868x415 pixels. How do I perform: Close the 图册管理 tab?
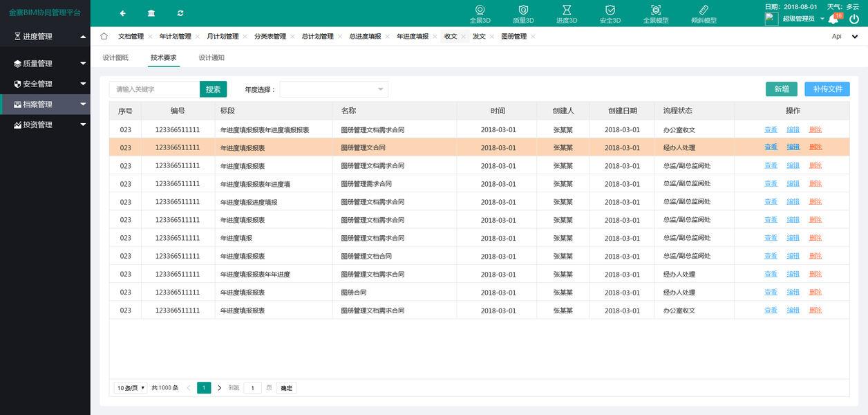(533, 37)
